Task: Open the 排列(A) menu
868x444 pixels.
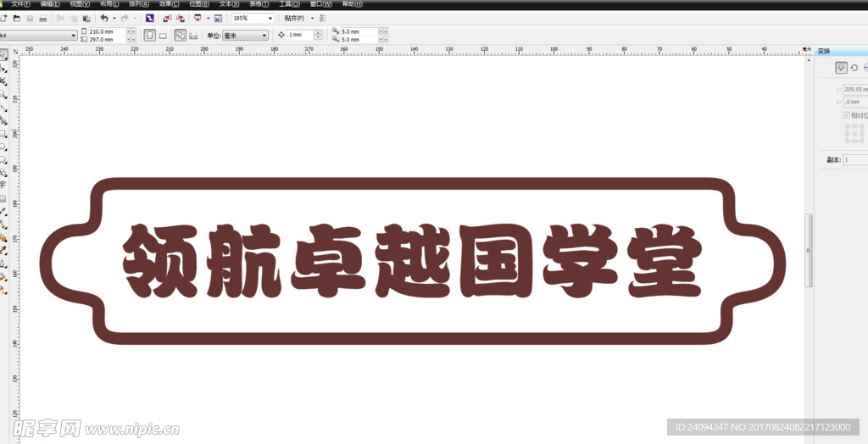Action: point(139,4)
